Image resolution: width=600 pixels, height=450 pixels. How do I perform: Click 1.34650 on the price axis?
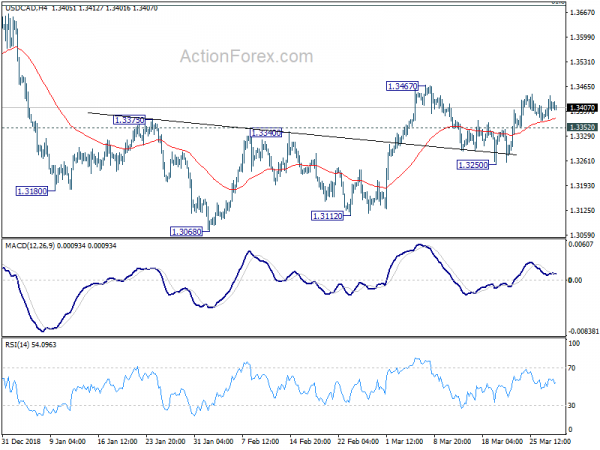tap(582, 87)
